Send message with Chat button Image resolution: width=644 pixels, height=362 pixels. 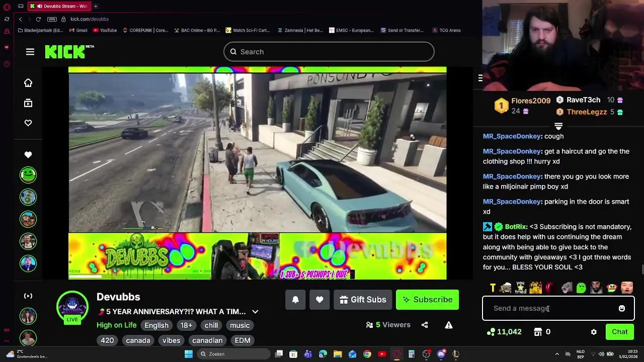pos(620,332)
